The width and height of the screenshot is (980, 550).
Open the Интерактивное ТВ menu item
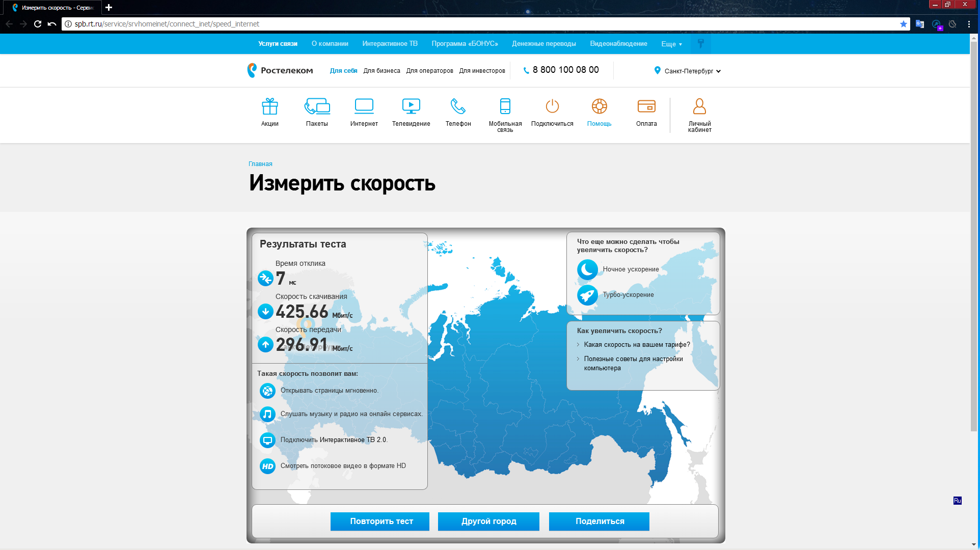click(x=390, y=44)
